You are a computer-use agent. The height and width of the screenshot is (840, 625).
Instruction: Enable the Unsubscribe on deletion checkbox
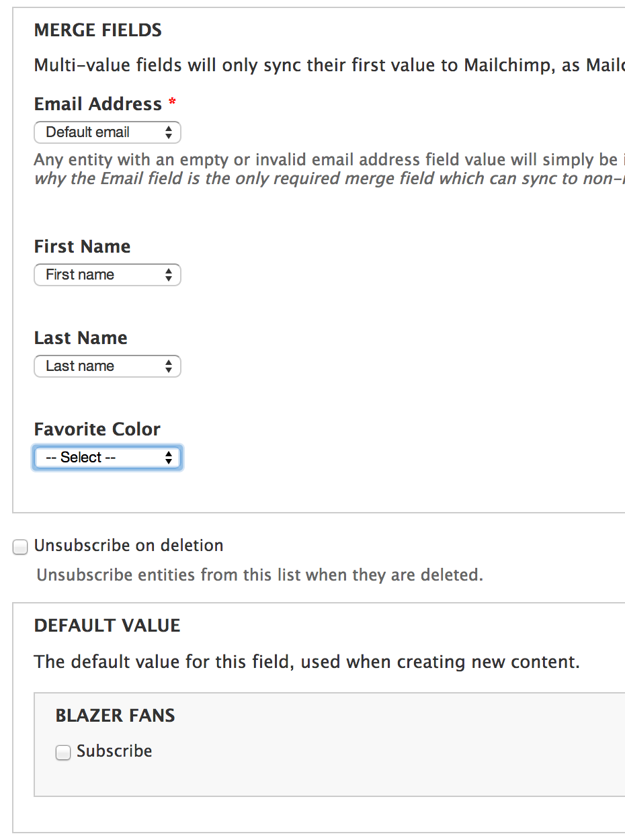point(21,547)
